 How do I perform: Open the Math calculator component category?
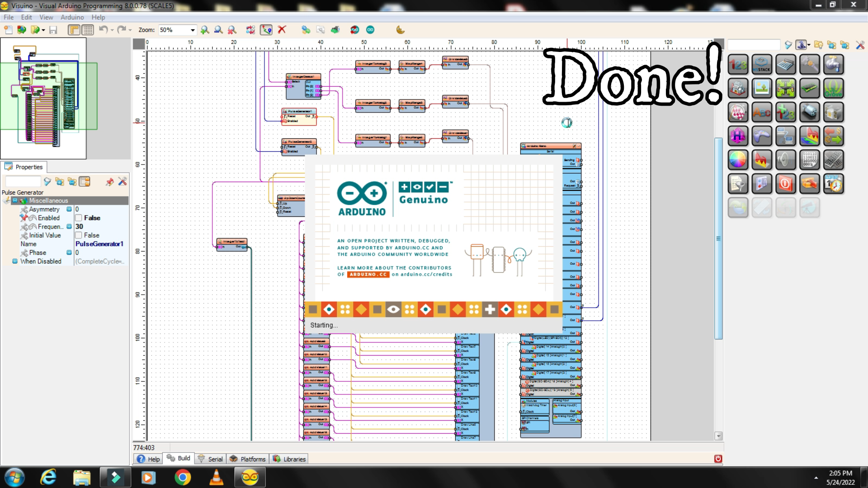click(x=786, y=65)
